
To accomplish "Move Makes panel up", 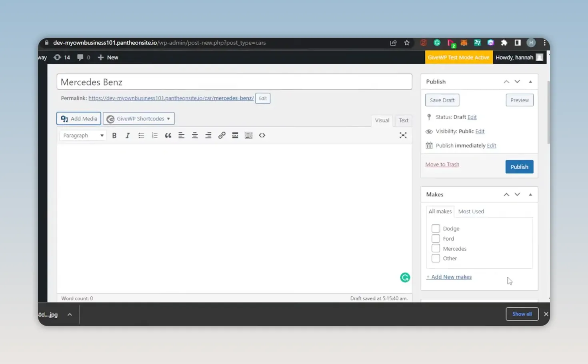I will point(506,194).
